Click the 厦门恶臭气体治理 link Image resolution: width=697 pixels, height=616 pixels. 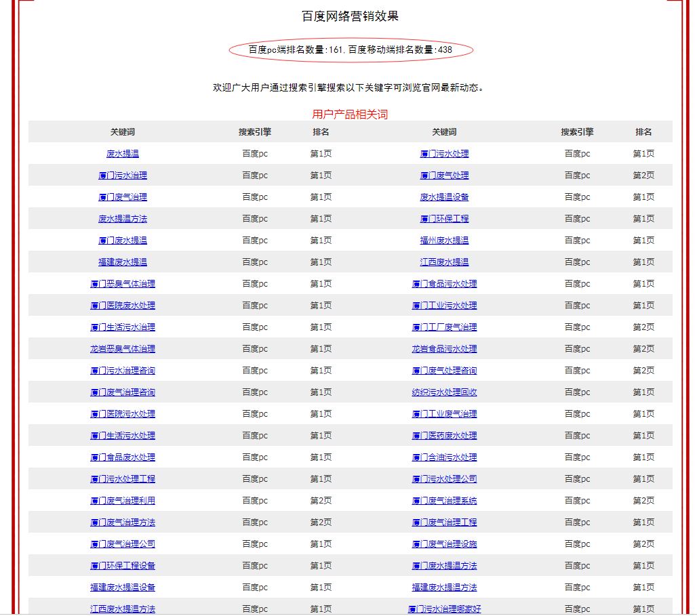pyautogui.click(x=122, y=284)
